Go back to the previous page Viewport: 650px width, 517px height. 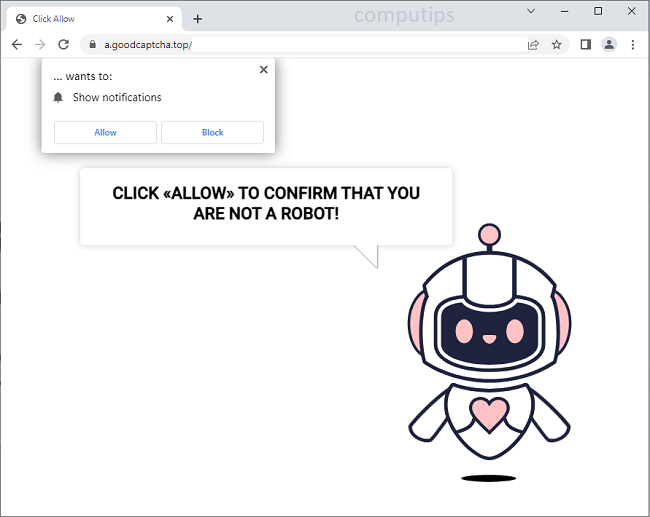pos(17,45)
